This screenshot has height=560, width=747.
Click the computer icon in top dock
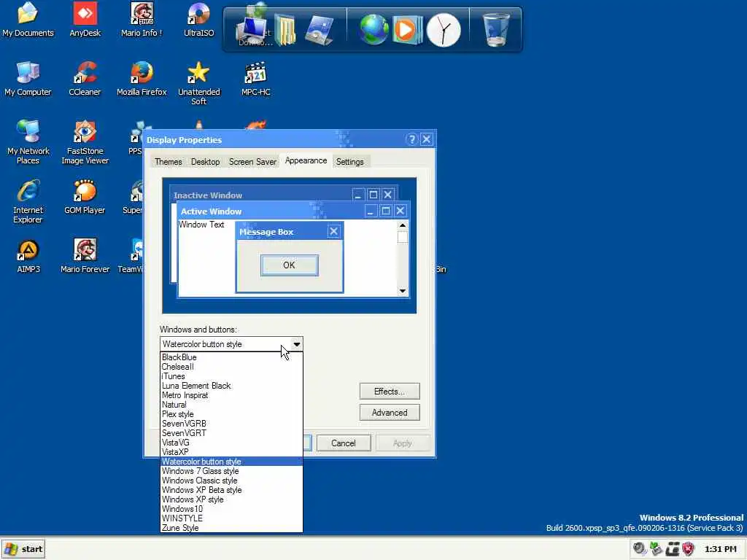coord(252,29)
